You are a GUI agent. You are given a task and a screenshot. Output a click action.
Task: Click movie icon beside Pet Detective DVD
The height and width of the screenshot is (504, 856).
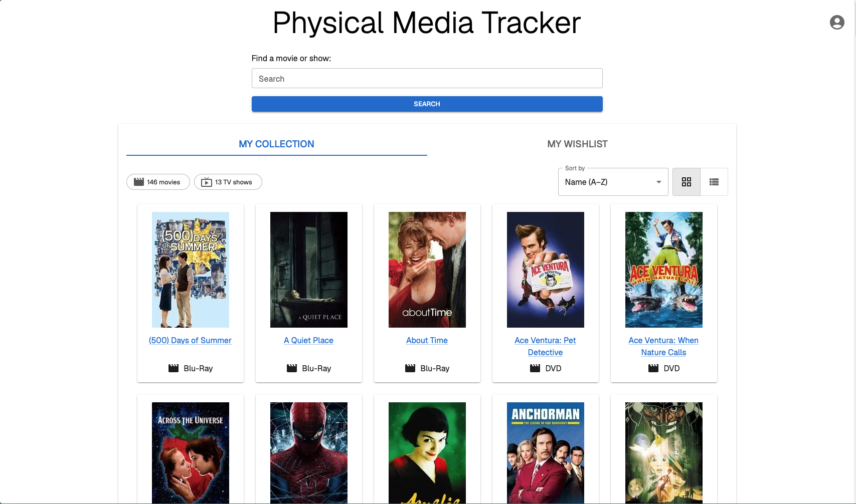(535, 368)
